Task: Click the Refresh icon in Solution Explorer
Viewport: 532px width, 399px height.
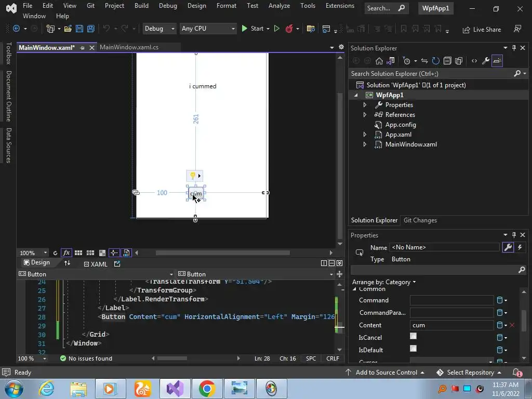Action: 436,61
